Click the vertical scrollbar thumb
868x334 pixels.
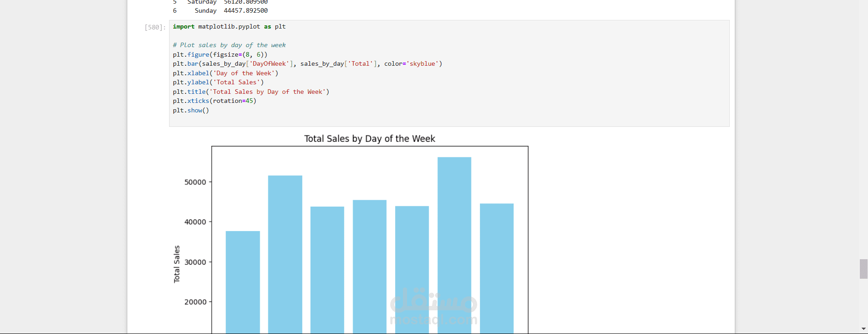tap(863, 269)
